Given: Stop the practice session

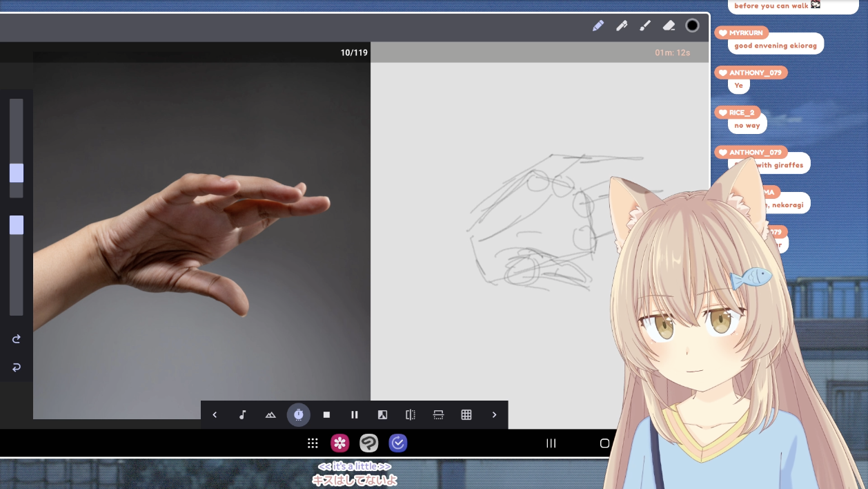Looking at the screenshot, I should point(326,415).
